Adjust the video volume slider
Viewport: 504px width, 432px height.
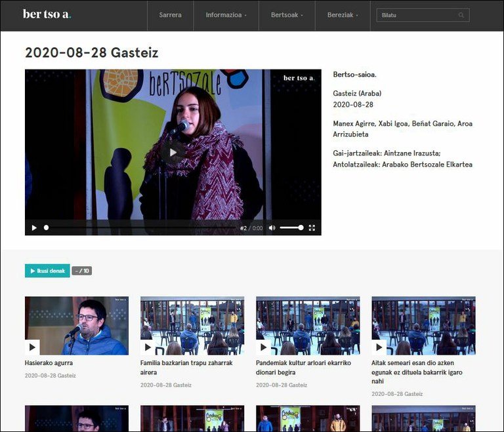pyautogui.click(x=291, y=227)
